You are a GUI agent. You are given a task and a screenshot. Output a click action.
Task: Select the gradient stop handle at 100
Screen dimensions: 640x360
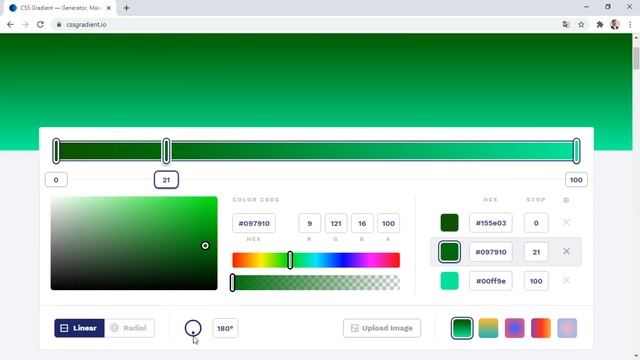pos(576,151)
